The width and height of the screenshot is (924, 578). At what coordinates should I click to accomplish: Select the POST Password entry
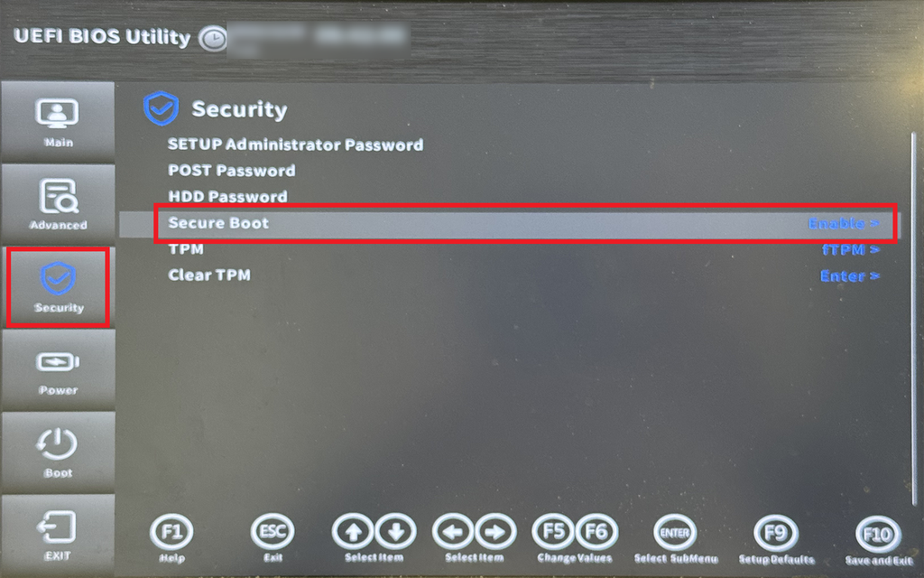[x=232, y=171]
